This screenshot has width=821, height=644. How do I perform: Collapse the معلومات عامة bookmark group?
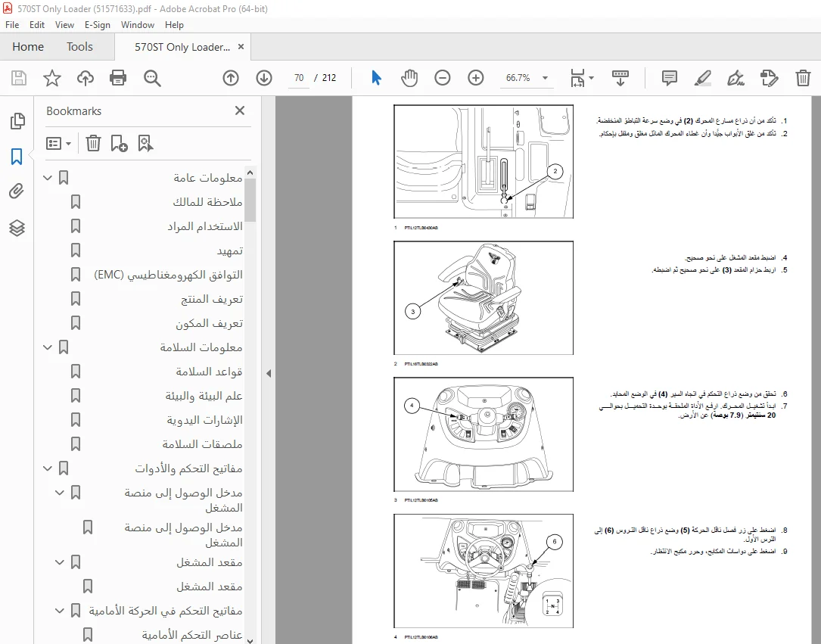(x=48, y=178)
